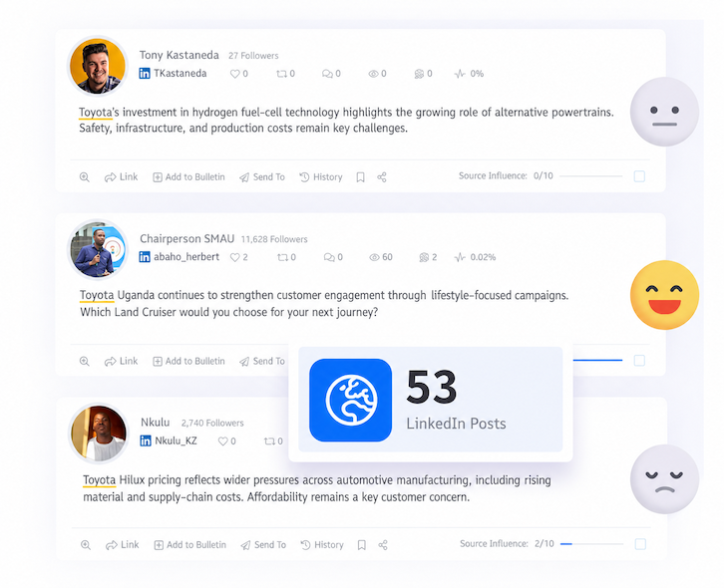
Task: Click highlighted Toyota keyword in hydrogen fuel-cell post
Action: tap(96, 113)
